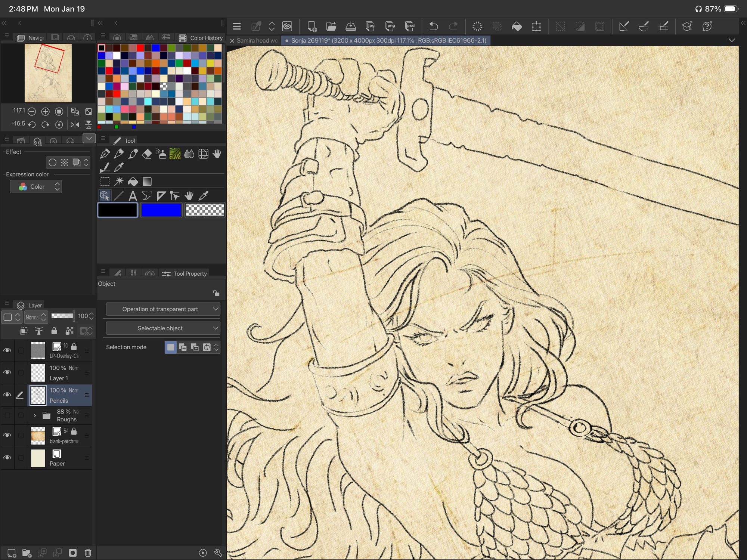Click the Open file folder icon
This screenshot has width=747, height=560.
pos(331,26)
